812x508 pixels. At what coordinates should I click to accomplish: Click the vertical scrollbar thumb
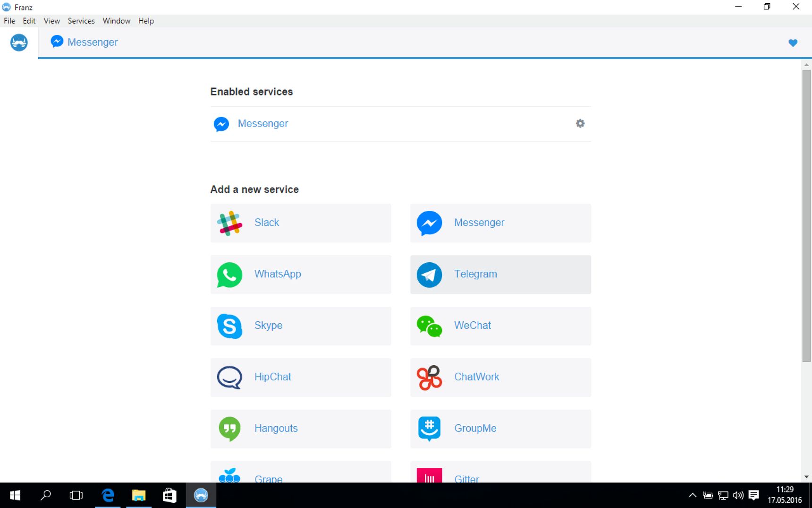[806, 216]
